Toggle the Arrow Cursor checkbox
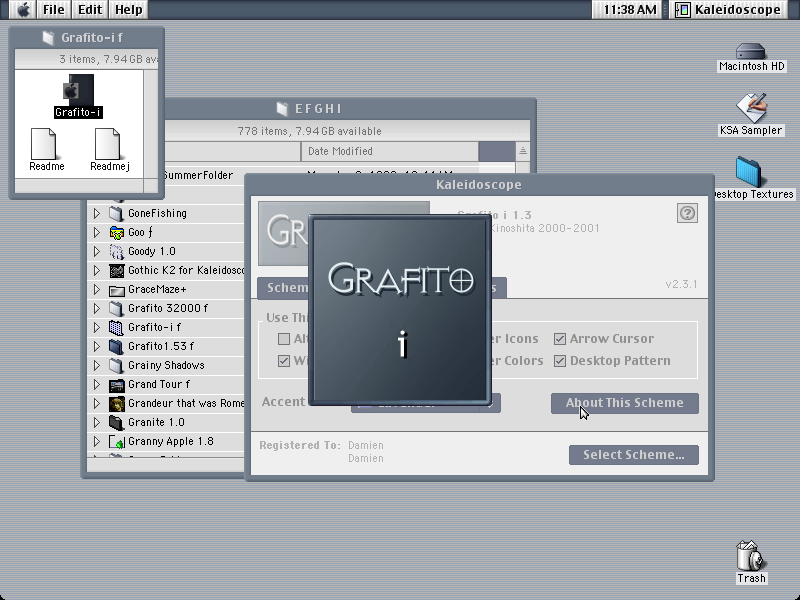The height and width of the screenshot is (600, 800). (560, 339)
